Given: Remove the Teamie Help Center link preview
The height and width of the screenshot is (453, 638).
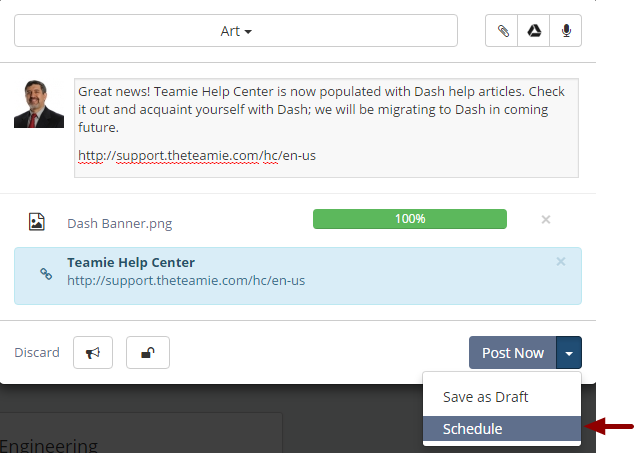Looking at the screenshot, I should [561, 262].
